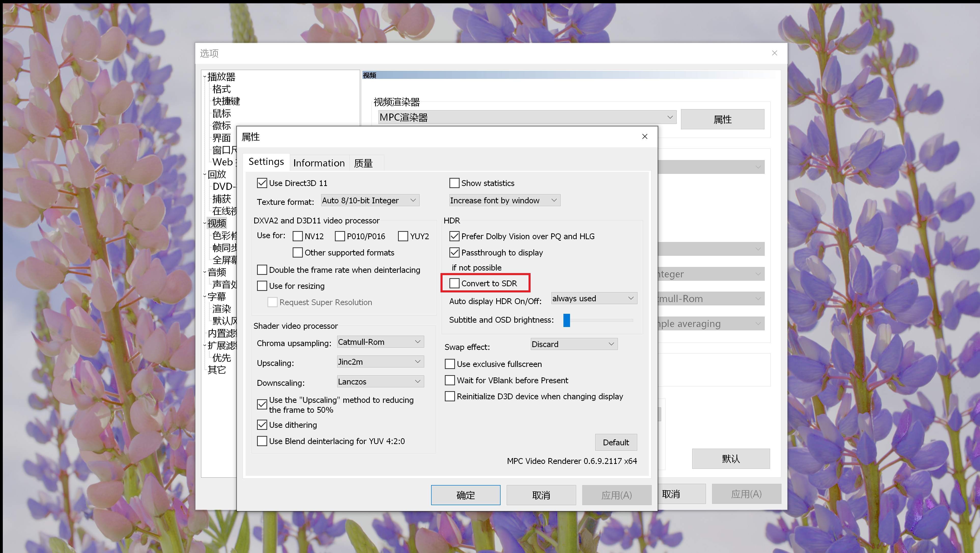Screen dimensions: 980x553
Task: Select 快捷键 in options tree
Action: tap(226, 101)
